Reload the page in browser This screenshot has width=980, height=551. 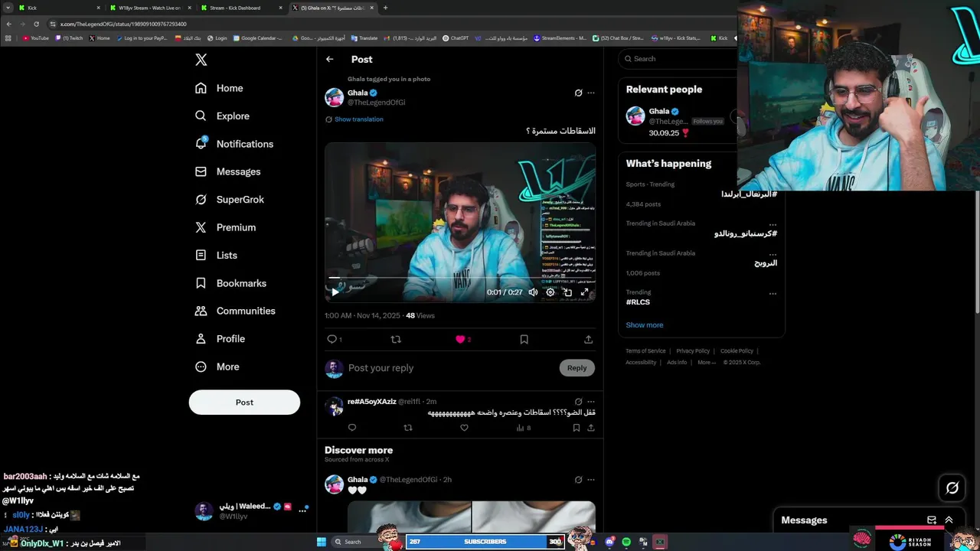tap(36, 24)
